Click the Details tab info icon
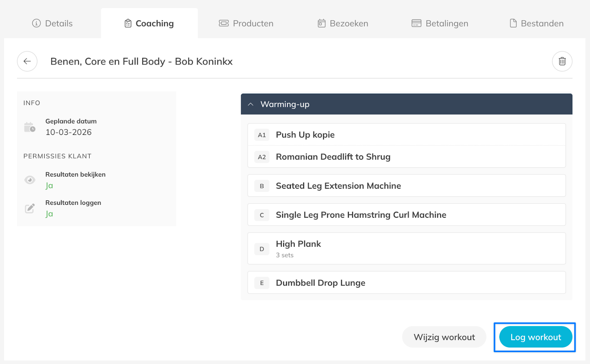This screenshot has height=364, width=590. (36, 24)
